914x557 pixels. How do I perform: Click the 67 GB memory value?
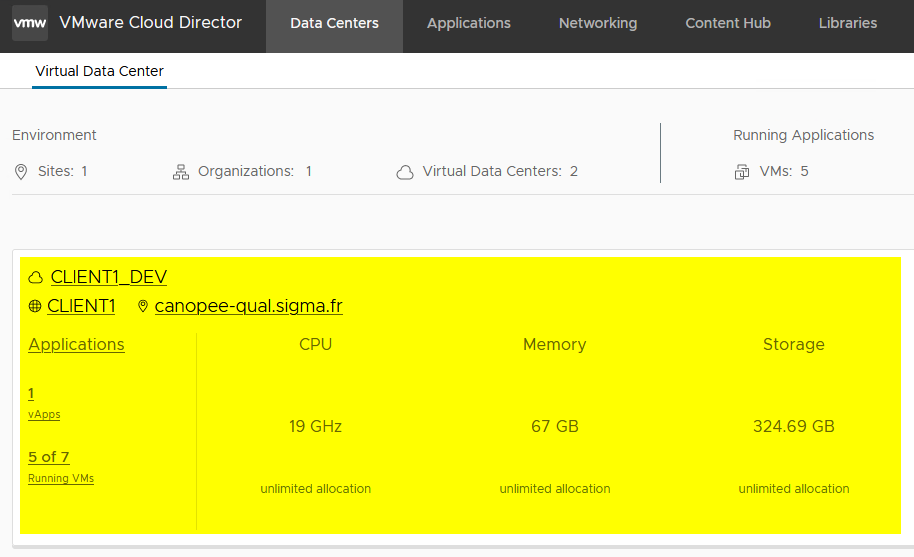coord(555,426)
